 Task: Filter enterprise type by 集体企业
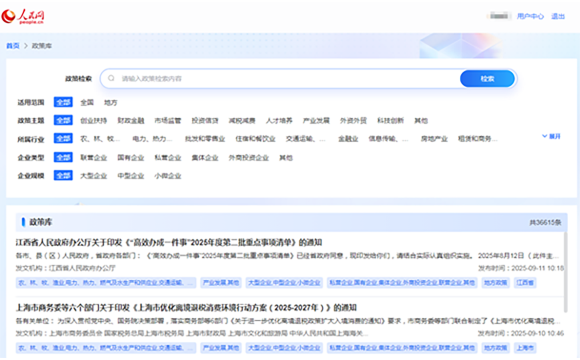tap(205, 158)
